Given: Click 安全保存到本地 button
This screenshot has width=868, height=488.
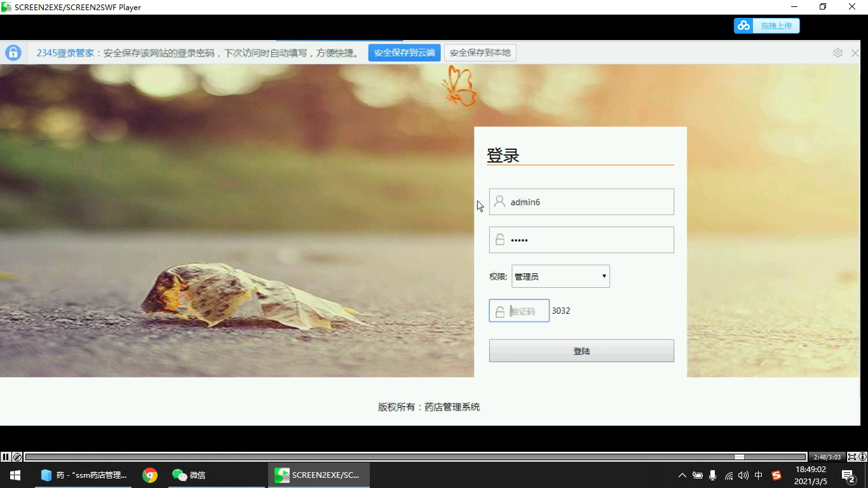Looking at the screenshot, I should 480,53.
